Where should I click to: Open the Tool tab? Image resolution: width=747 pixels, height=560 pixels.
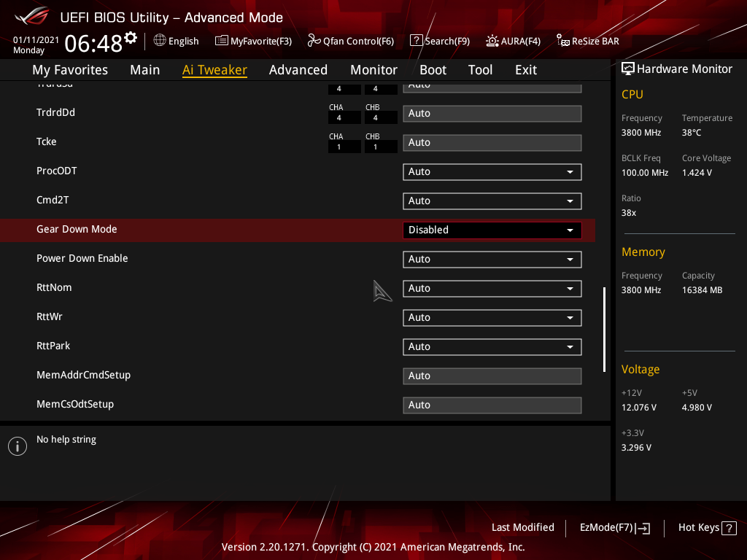pyautogui.click(x=480, y=70)
